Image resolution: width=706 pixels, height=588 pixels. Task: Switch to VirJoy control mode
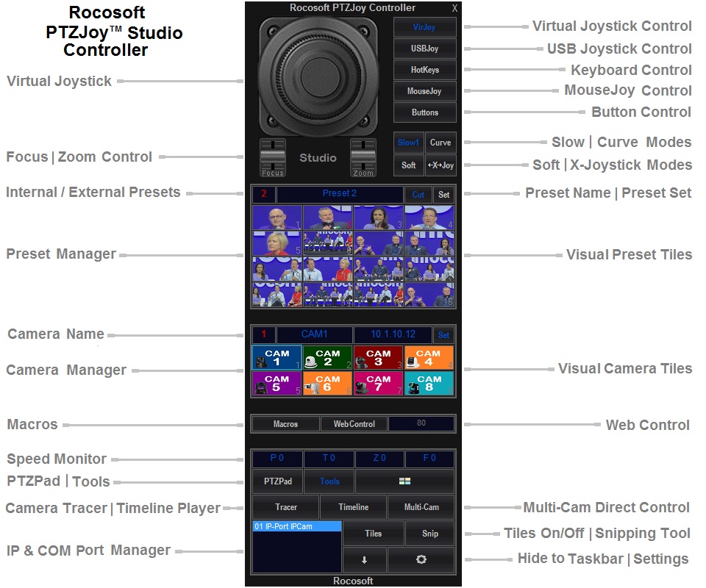coord(424,27)
